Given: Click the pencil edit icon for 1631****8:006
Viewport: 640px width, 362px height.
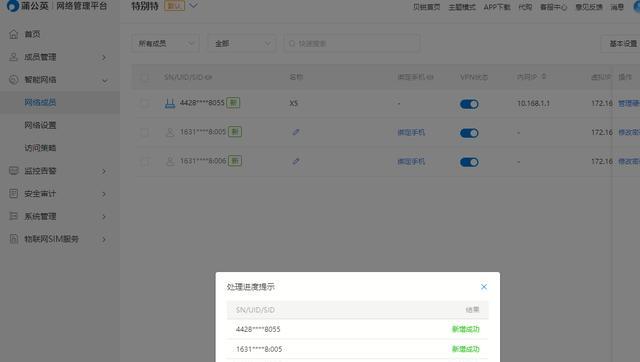Looking at the screenshot, I should (296, 161).
